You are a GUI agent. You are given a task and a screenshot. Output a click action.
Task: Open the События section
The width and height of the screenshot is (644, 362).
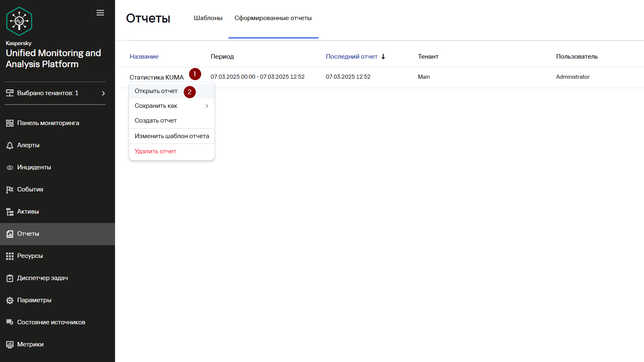click(x=57, y=189)
